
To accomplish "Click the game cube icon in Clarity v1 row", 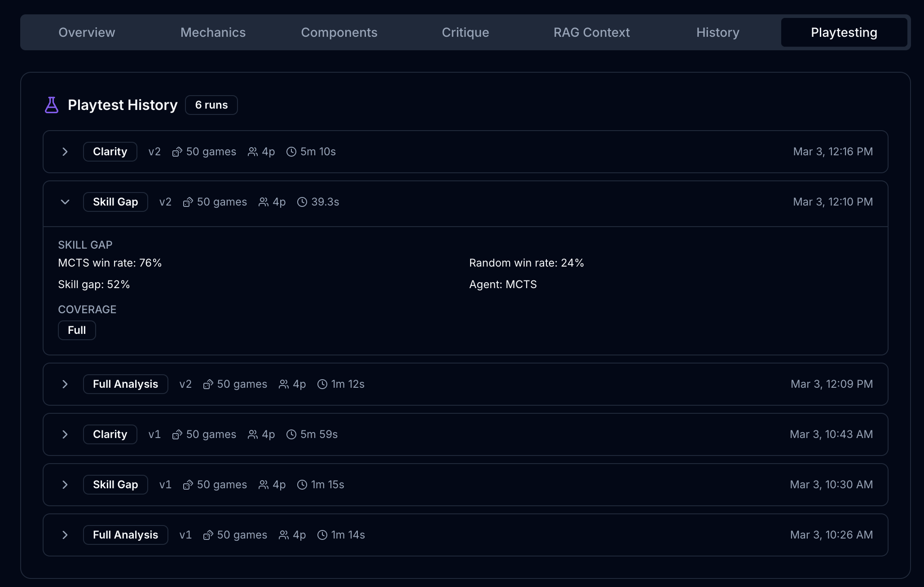I will coord(176,434).
